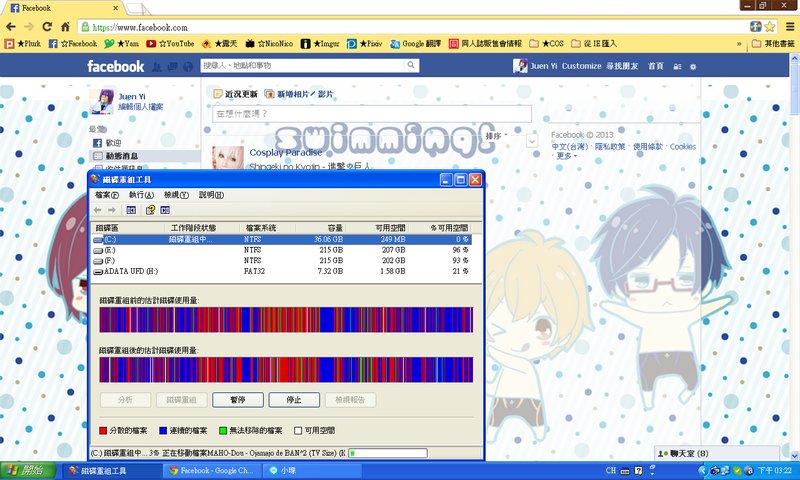This screenshot has height=480, width=800.
Task: Switch to 小壞 taskbar window
Action: [x=312, y=471]
